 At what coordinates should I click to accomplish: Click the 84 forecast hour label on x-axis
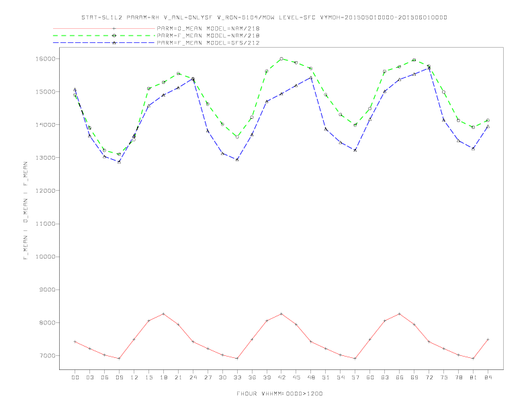[x=488, y=377]
